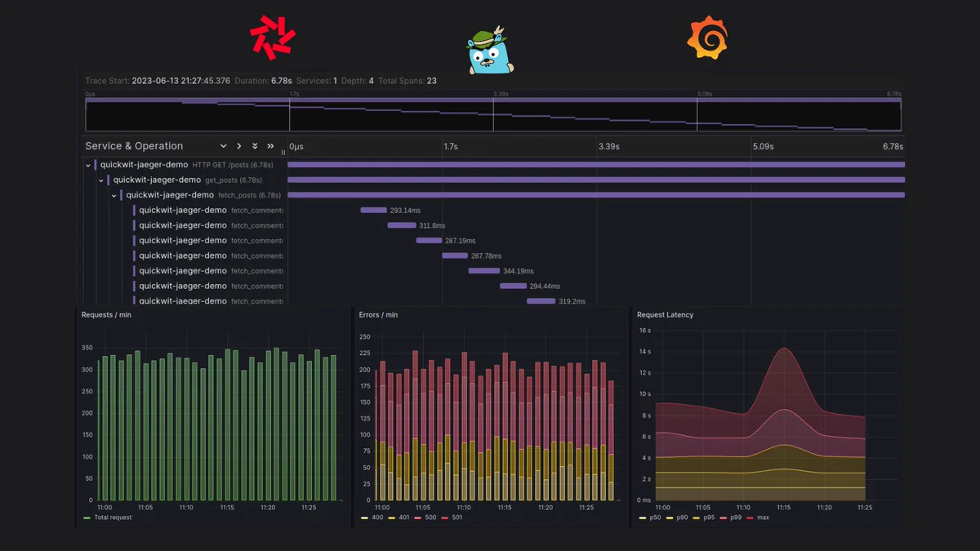Click the 5.09s tick in timeline header
Screen dimensions: 980x551
coord(763,147)
